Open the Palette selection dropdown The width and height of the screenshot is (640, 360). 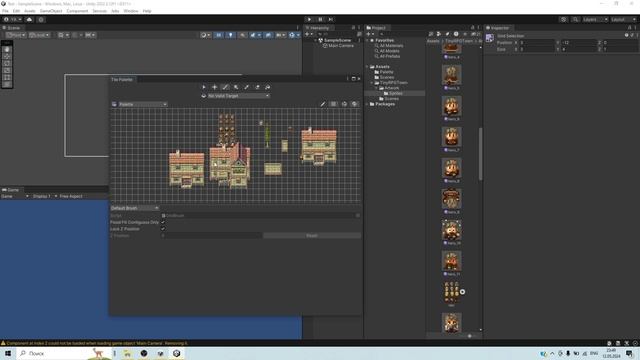coord(142,104)
